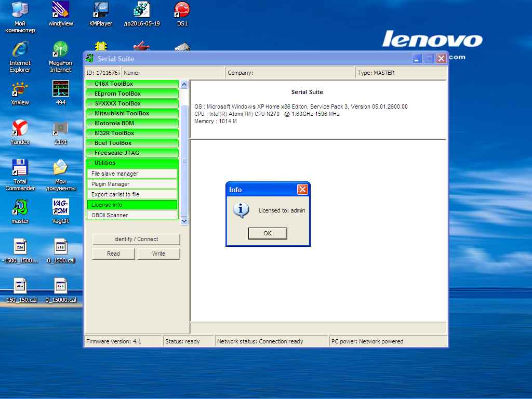Viewport: 532px width, 399px height.
Task: Click the "Status: ready" status bar entry
Action: (182, 341)
